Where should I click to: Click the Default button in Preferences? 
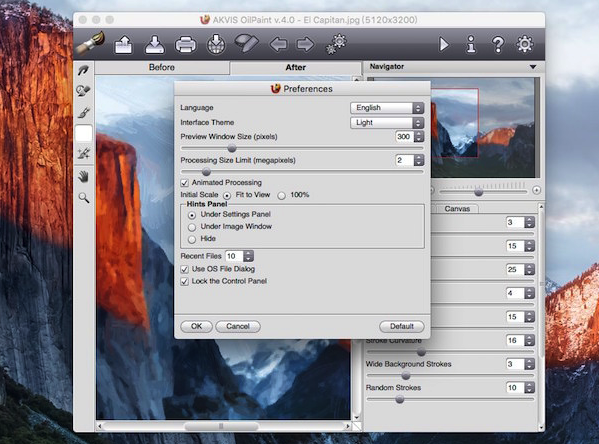(x=401, y=326)
